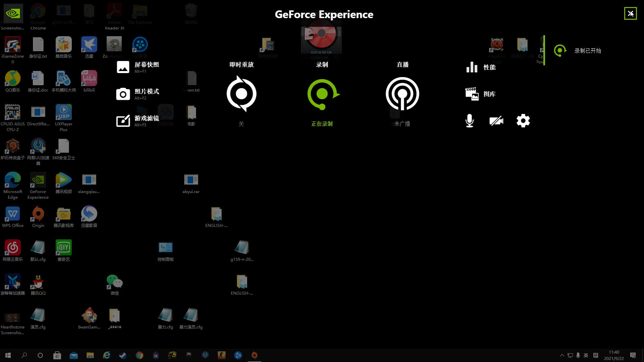This screenshot has width=644, height=362.
Task: Close the GeForce Experience overlay
Action: (631, 14)
